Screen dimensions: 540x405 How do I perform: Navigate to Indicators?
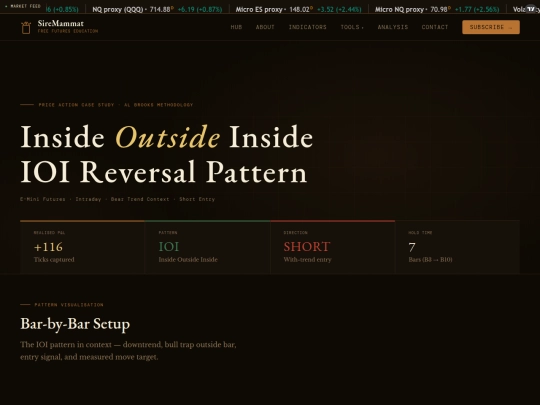[x=308, y=27]
